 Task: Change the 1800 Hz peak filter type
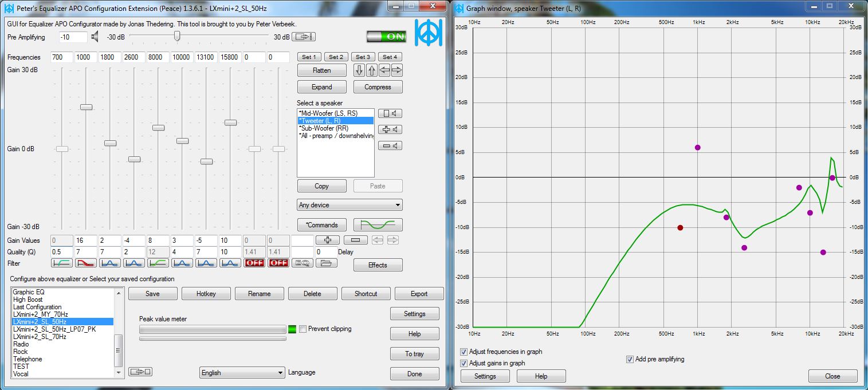click(109, 263)
